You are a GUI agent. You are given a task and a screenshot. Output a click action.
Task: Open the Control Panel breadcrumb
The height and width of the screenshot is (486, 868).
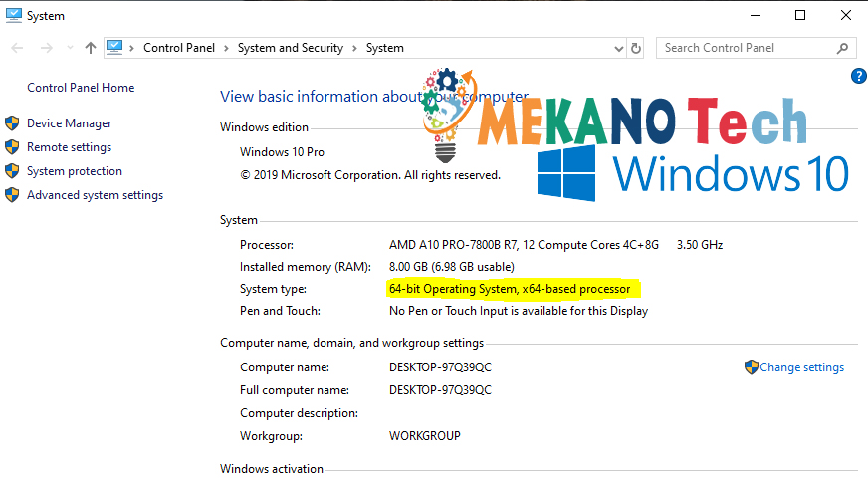179,48
